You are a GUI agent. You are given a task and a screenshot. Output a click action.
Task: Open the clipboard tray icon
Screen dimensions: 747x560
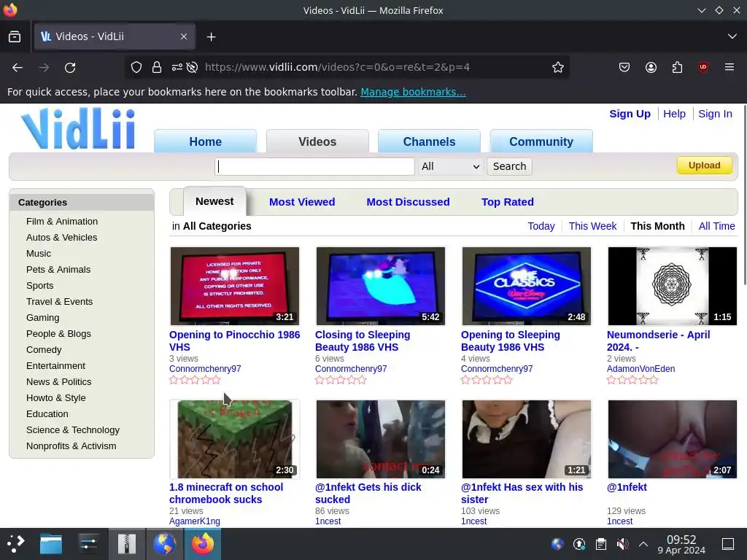601,544
